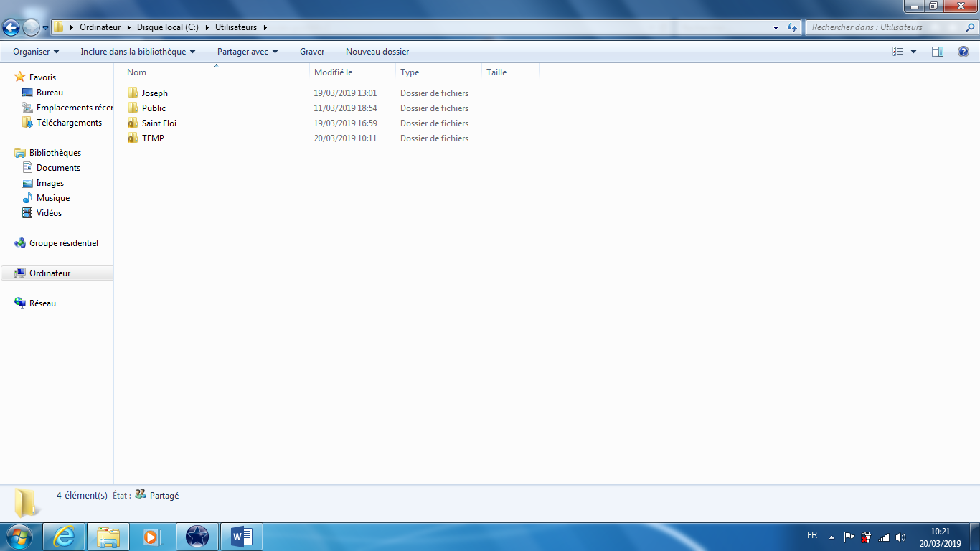
Task: Open Windows Media Player taskbar icon
Action: pyautogui.click(x=152, y=537)
